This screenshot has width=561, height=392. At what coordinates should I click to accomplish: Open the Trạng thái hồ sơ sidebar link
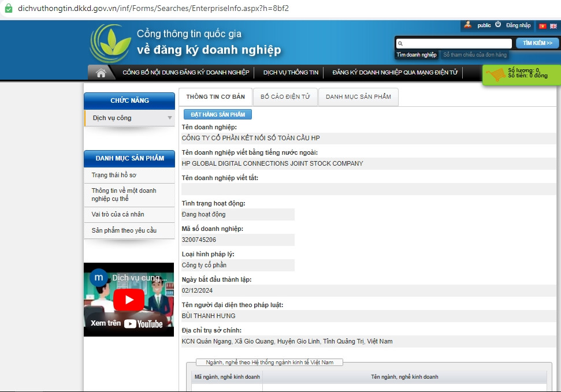click(114, 176)
